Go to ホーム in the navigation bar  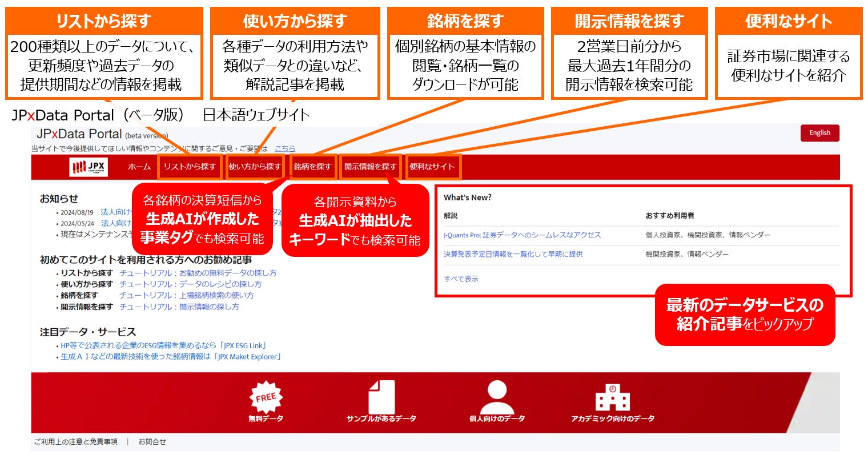139,167
